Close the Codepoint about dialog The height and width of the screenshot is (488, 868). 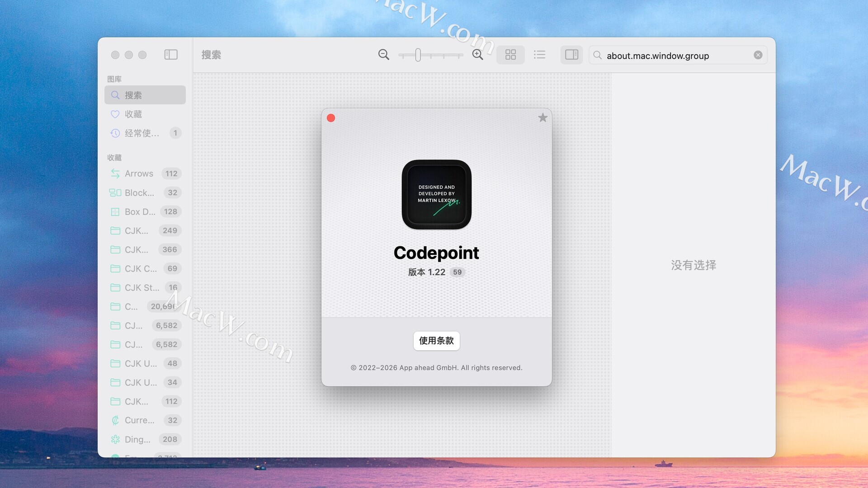click(x=331, y=118)
